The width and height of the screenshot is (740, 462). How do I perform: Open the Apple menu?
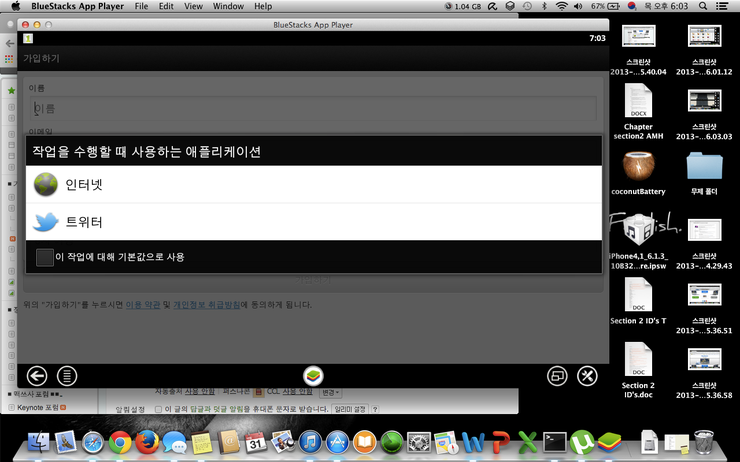click(x=16, y=6)
